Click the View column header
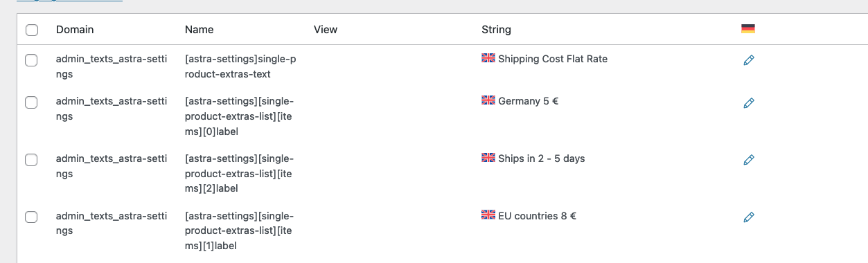Image resolution: width=868 pixels, height=263 pixels. [x=326, y=30]
